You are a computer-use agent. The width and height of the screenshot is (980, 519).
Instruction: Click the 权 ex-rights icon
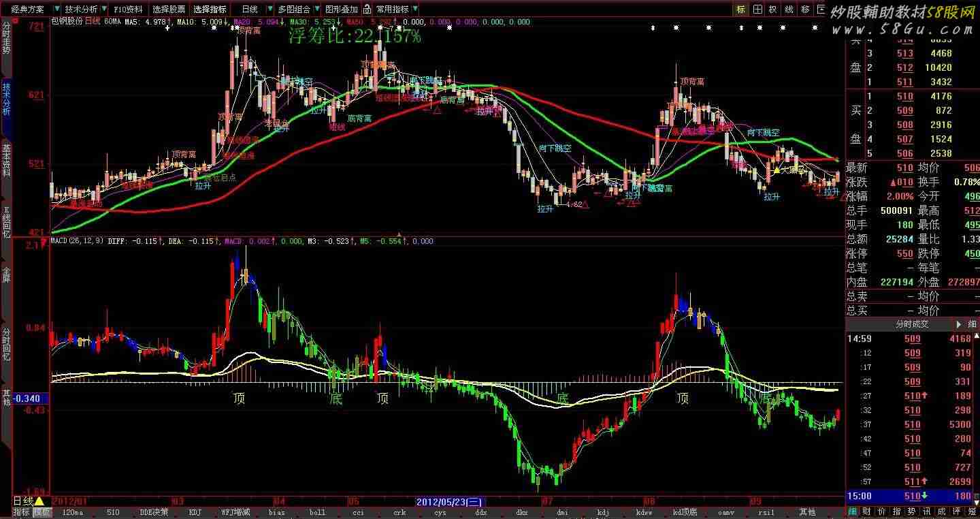point(773,10)
